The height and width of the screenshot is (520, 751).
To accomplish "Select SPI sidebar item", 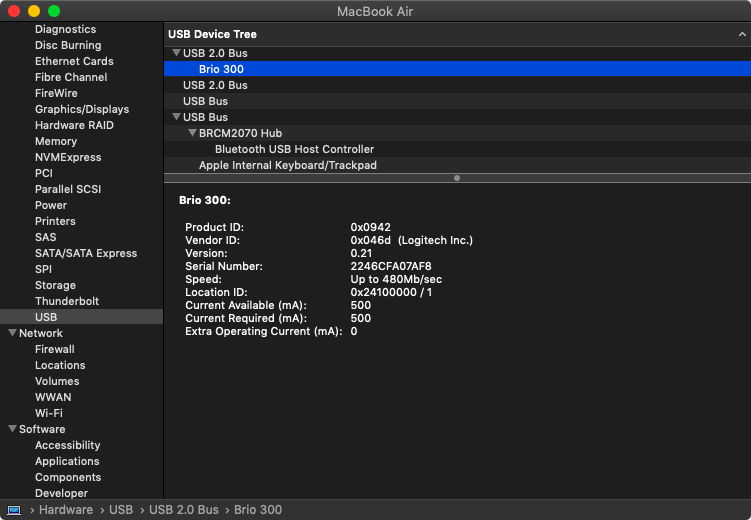I will 43,269.
